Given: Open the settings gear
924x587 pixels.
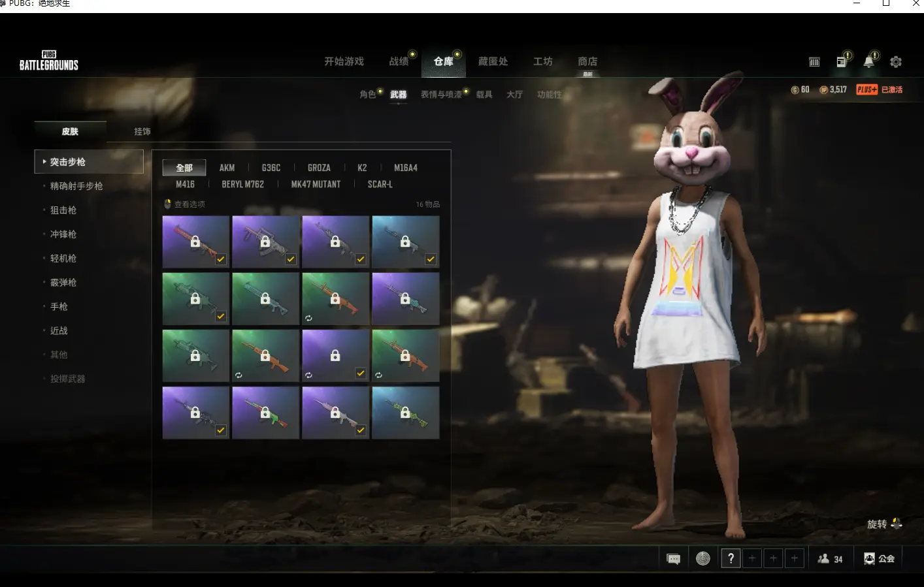Looking at the screenshot, I should pyautogui.click(x=896, y=61).
